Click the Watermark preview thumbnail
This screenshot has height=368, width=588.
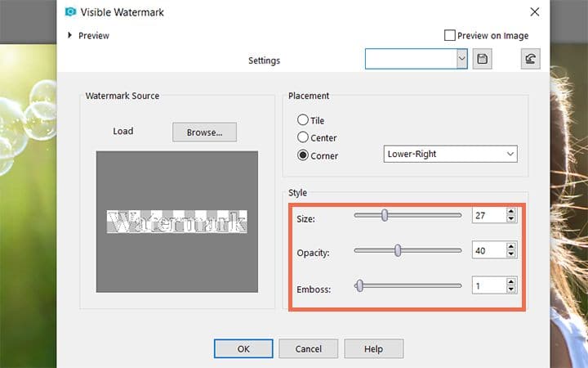(177, 222)
